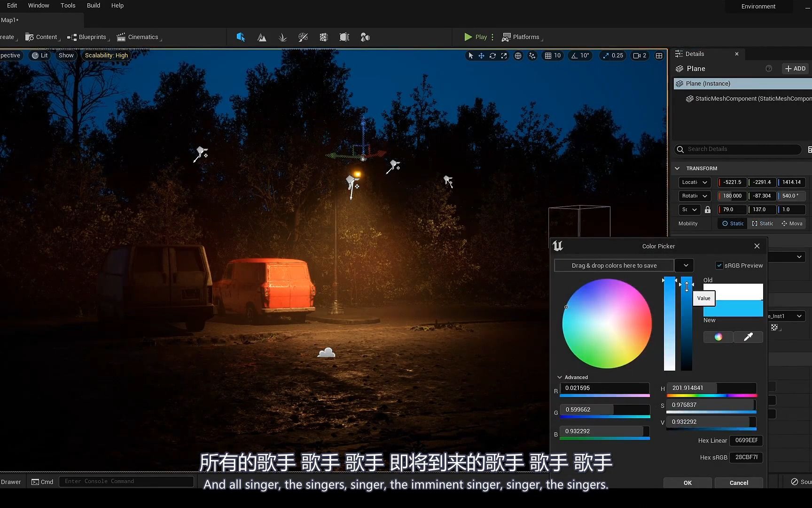Open play options three-dot menu
Viewport: 812px width, 508px height.
point(492,37)
